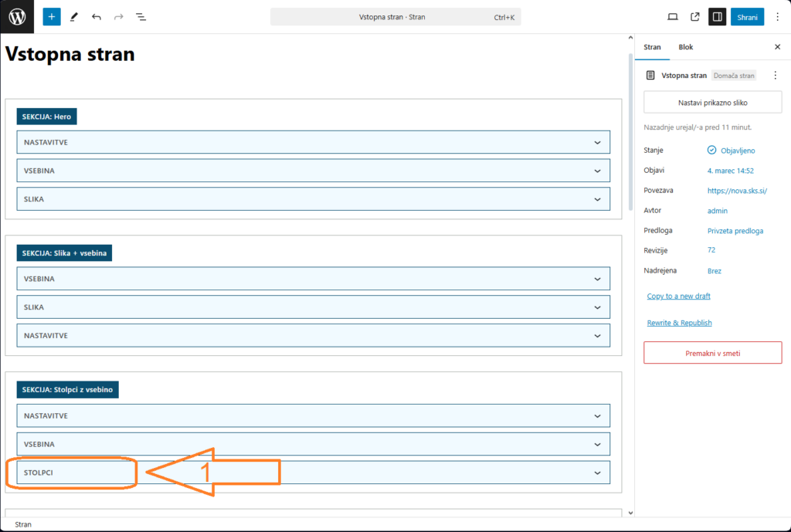The width and height of the screenshot is (791, 532).
Task: Close the settings sidebar
Action: [x=777, y=47]
